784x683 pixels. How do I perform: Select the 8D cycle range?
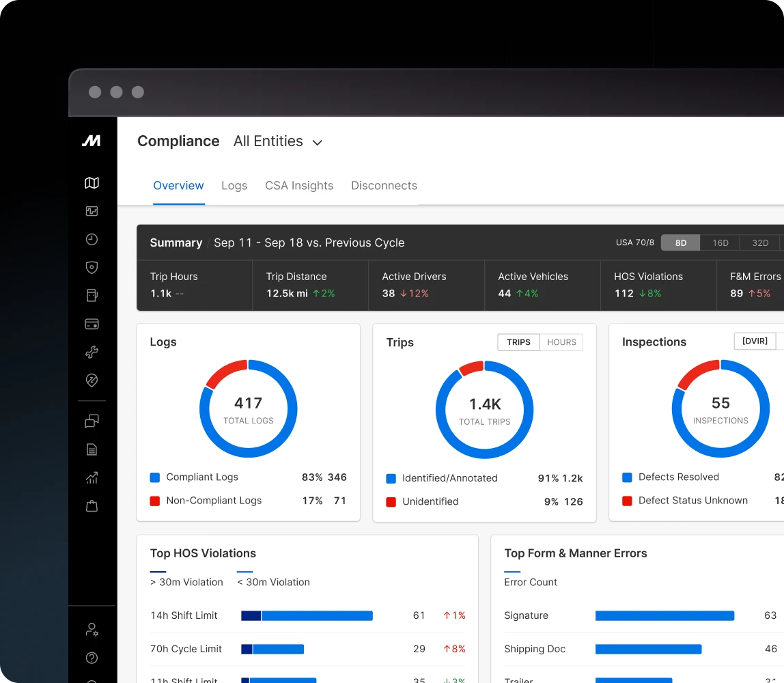(x=680, y=242)
